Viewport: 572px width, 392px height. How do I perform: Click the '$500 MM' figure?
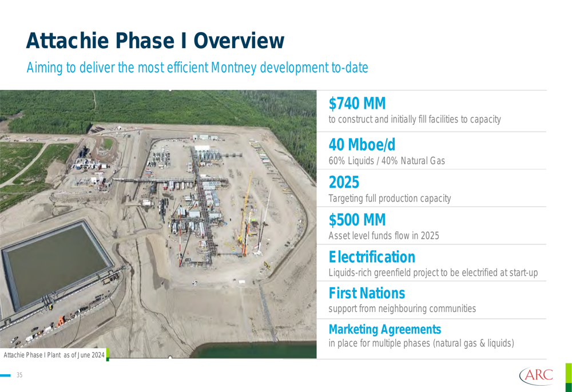(357, 220)
